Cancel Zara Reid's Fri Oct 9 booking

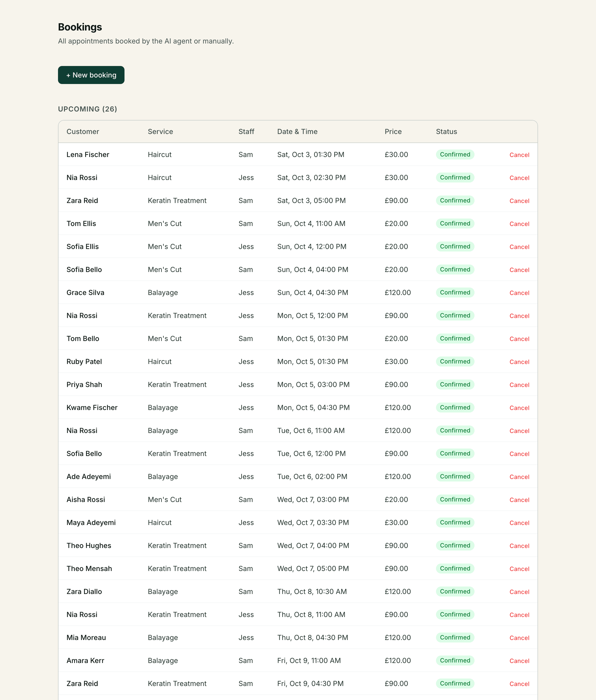519,683
